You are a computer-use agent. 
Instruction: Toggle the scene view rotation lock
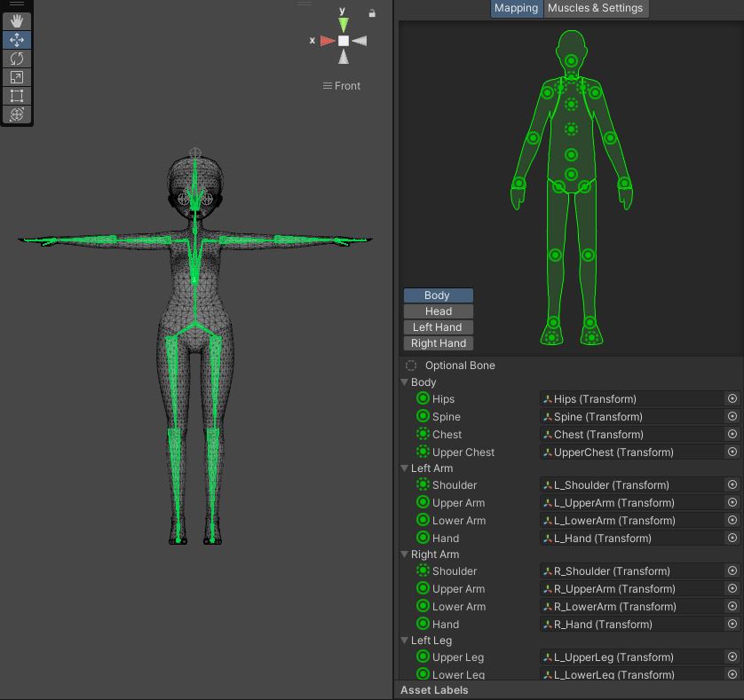pyautogui.click(x=372, y=13)
